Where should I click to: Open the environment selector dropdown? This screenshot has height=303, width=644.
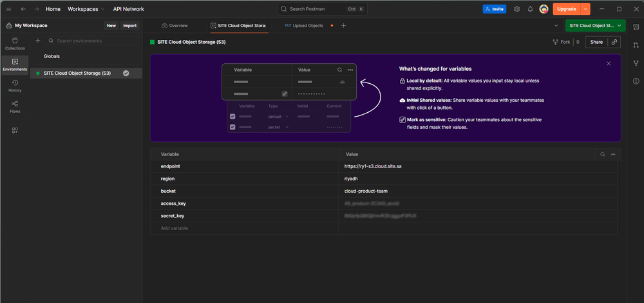click(595, 26)
